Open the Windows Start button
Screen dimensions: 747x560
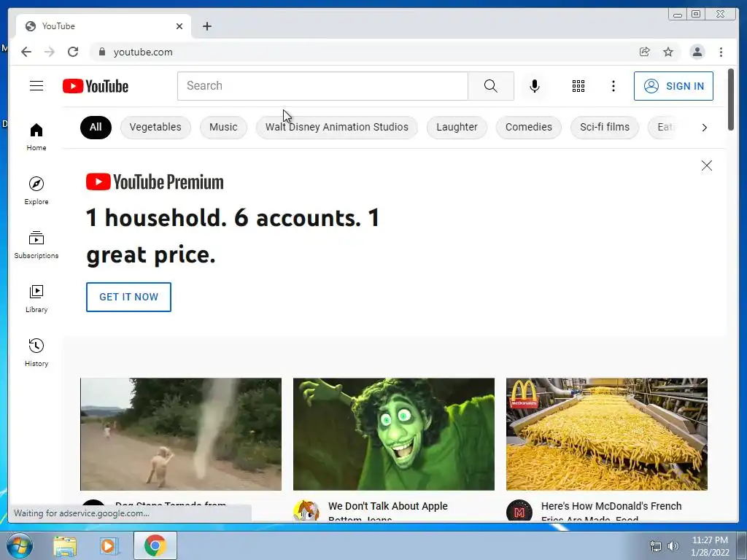[20, 545]
